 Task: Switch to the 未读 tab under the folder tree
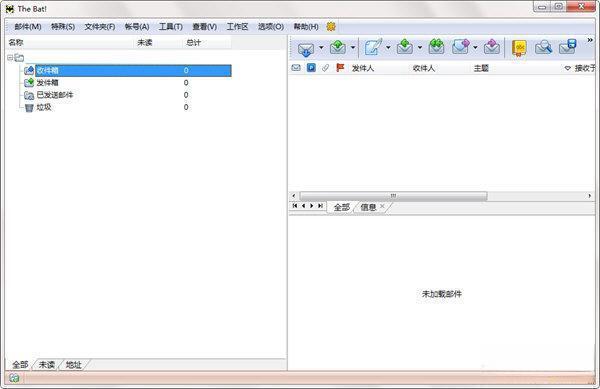(x=47, y=365)
